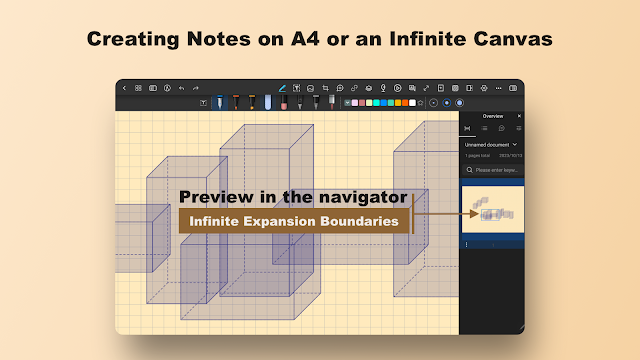640x360 pixels.
Task: Go back using the left chevron
Action: 124,88
